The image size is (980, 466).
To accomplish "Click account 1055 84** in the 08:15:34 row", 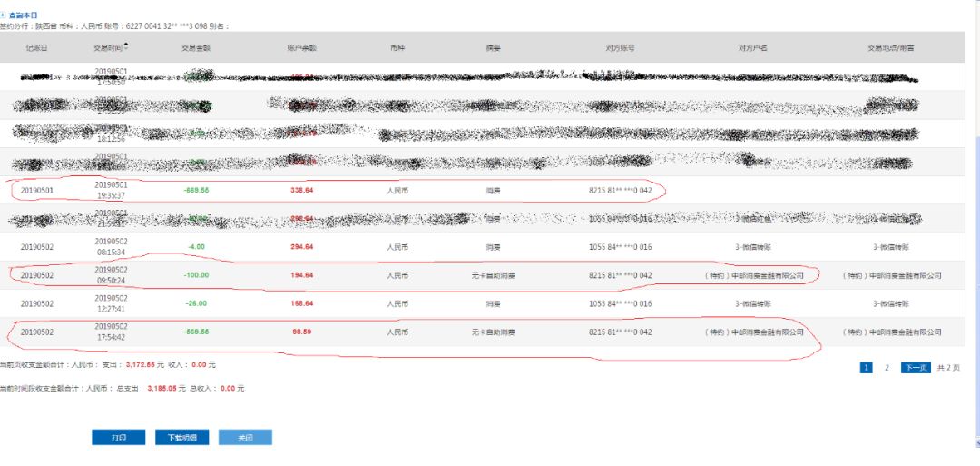I will coord(620,246).
